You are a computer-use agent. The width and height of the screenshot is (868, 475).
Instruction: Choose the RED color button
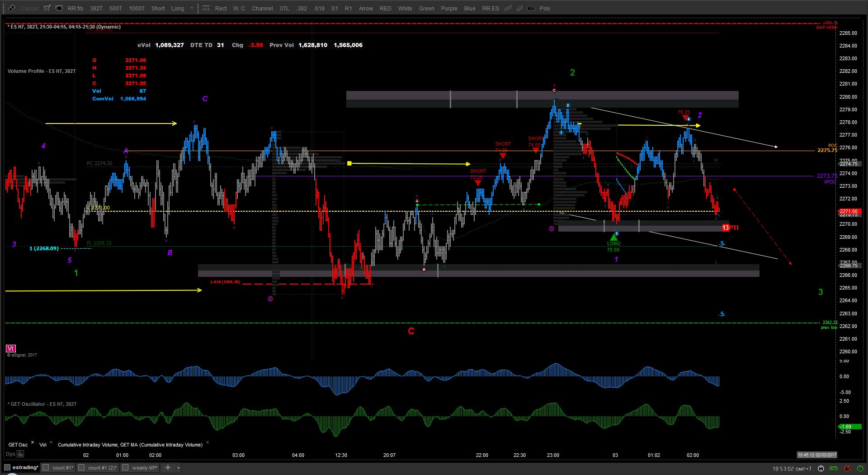click(386, 9)
